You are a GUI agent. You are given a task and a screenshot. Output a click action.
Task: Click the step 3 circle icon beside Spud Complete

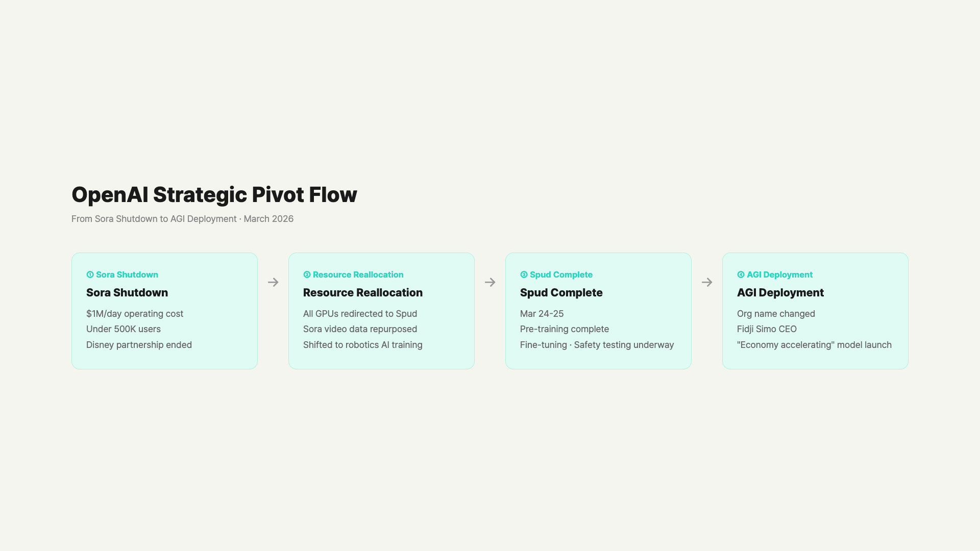coord(524,274)
